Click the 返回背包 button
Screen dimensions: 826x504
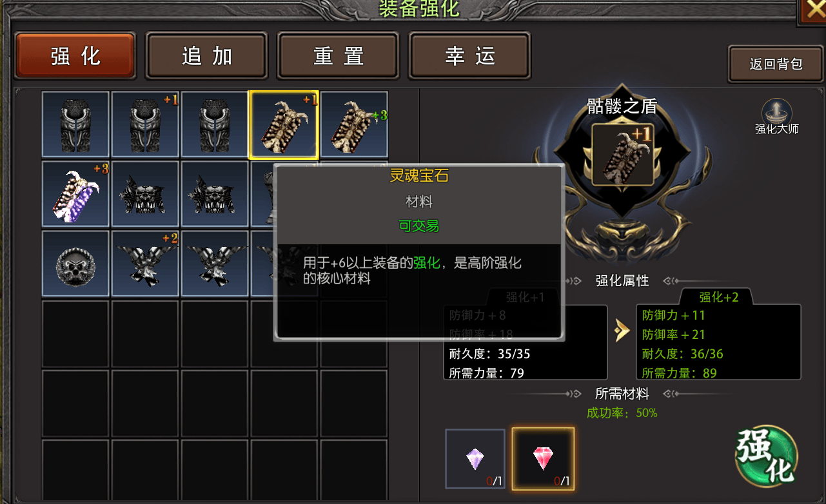coord(776,64)
